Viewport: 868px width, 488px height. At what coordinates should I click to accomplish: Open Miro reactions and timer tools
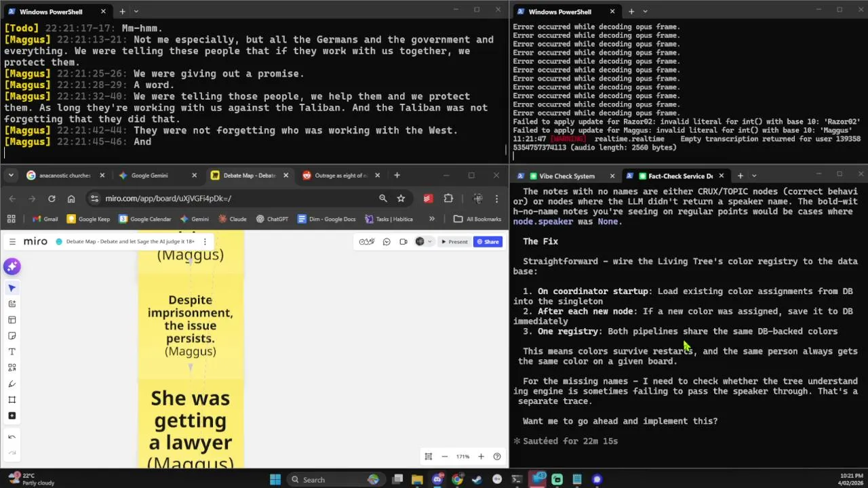click(x=367, y=241)
